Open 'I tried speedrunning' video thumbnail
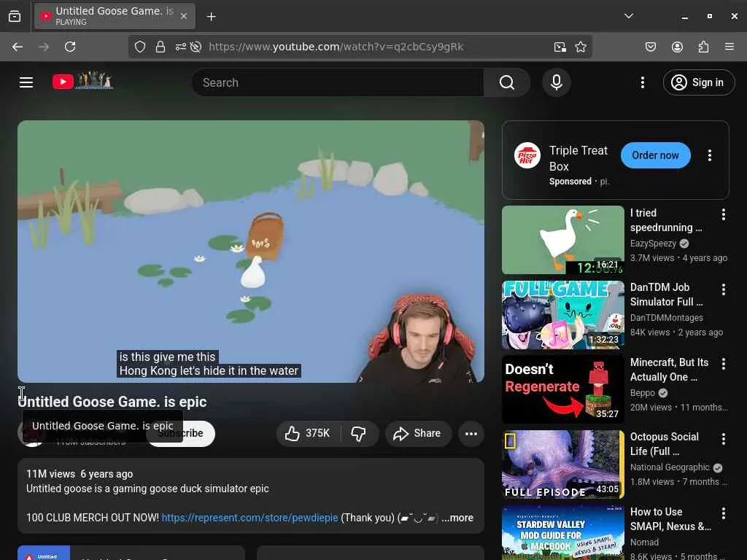Screen dimensions: 747x560 (x=562, y=240)
